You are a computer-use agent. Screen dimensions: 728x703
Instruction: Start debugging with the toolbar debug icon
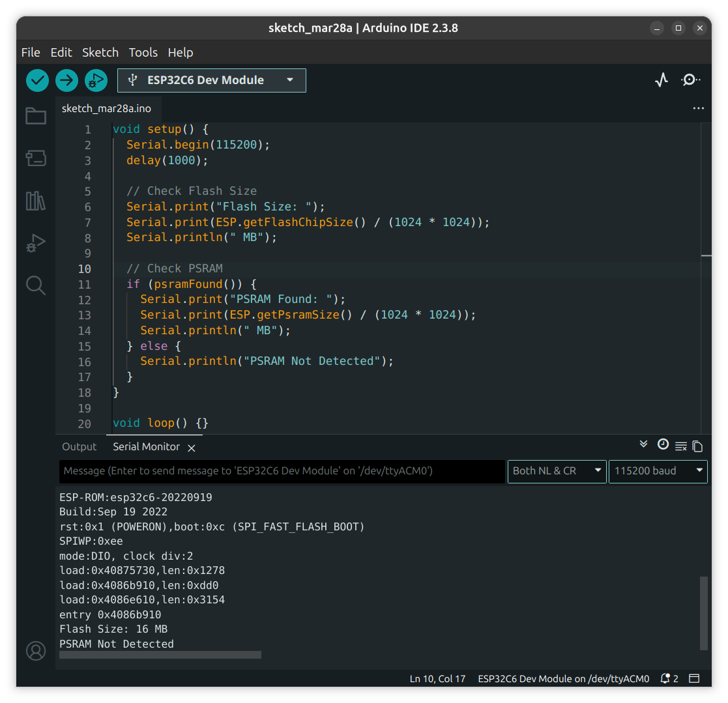[96, 80]
